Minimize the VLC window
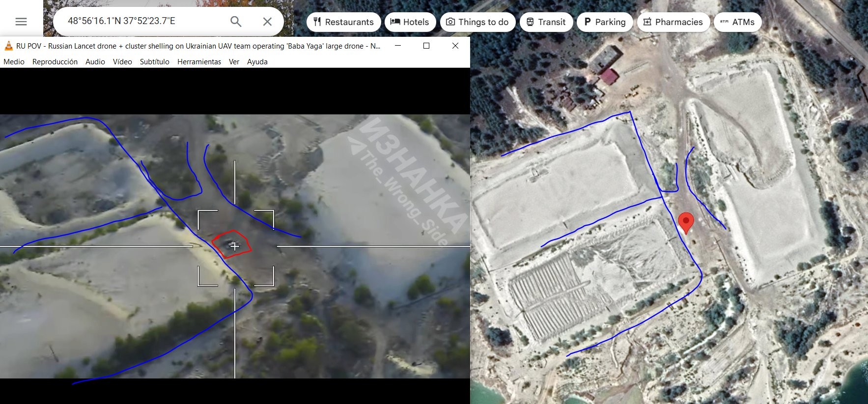Viewport: 868px width, 404px height. (x=398, y=46)
